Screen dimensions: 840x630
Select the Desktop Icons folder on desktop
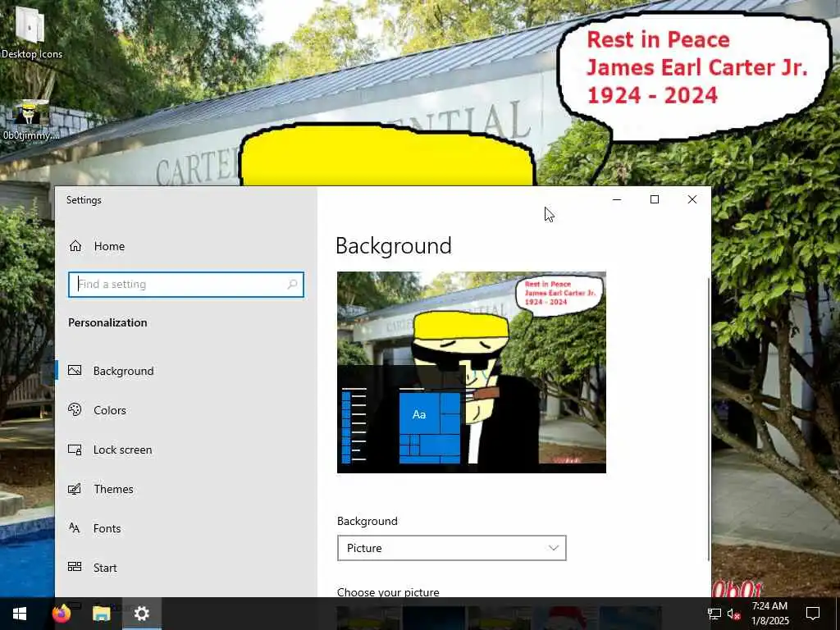[x=31, y=32]
